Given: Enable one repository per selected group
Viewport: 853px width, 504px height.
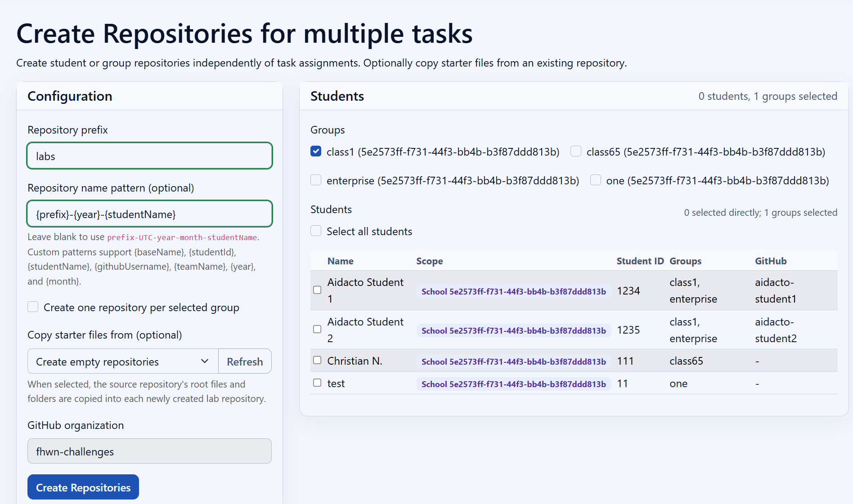Looking at the screenshot, I should [x=33, y=307].
